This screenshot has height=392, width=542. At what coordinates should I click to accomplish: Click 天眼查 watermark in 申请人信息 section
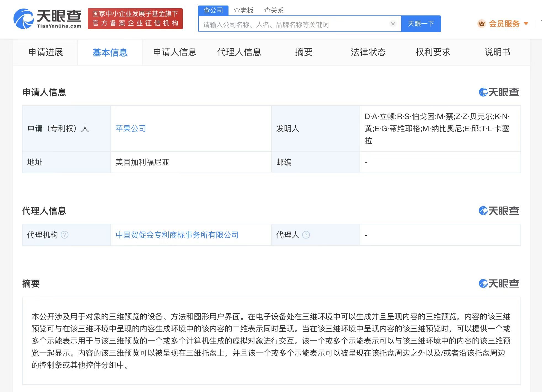[499, 92]
